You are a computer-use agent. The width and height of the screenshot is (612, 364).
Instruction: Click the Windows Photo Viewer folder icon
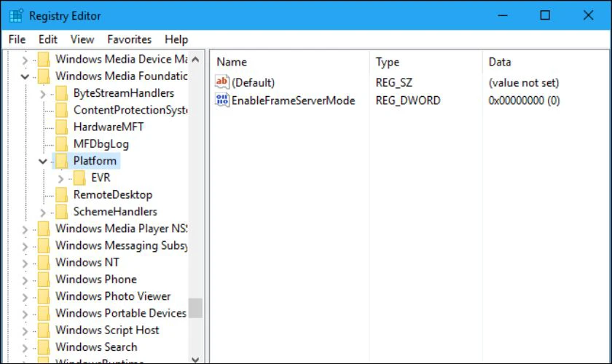[44, 296]
